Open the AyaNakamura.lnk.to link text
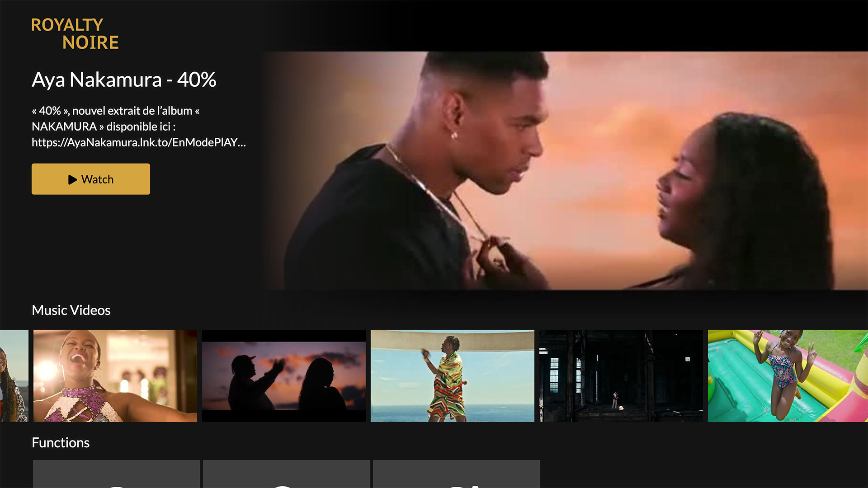 point(139,142)
